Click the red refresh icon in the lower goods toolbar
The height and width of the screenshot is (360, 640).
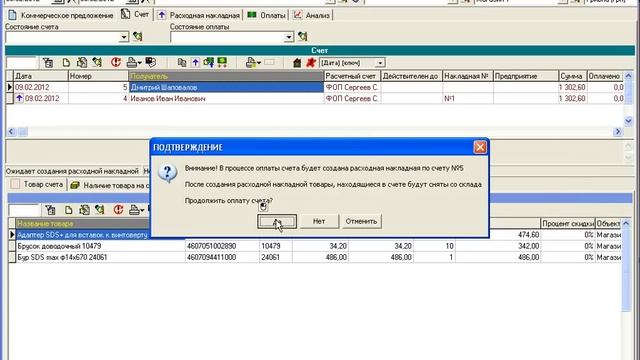coord(118,210)
